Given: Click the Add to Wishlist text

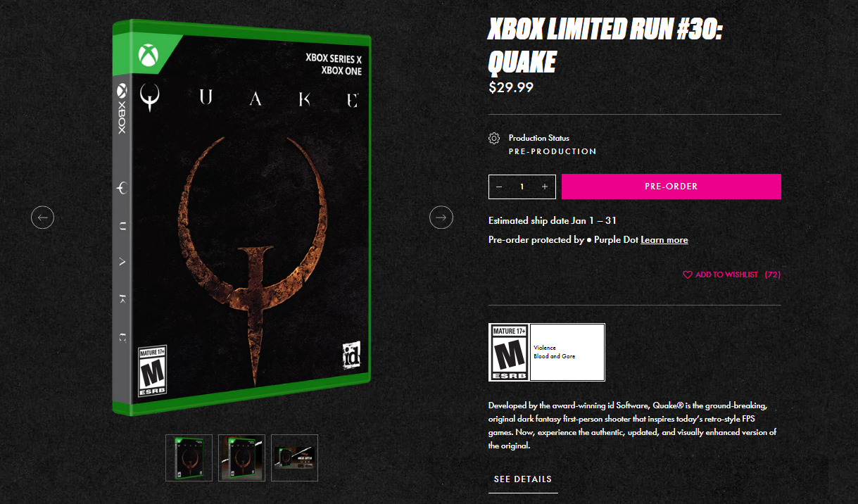Looking at the screenshot, I should 726,275.
